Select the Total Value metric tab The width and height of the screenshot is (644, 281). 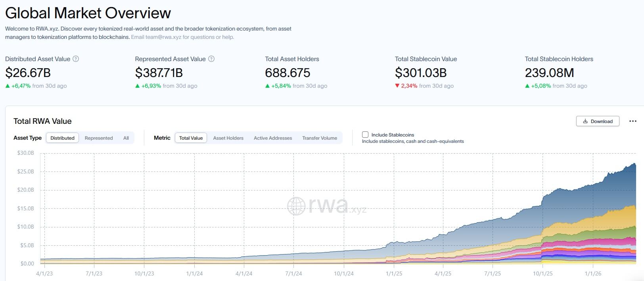point(191,138)
